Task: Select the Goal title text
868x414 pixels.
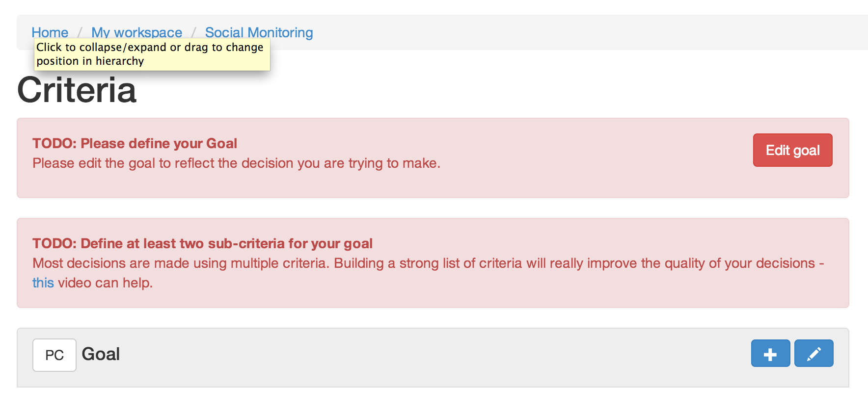Action: click(101, 354)
